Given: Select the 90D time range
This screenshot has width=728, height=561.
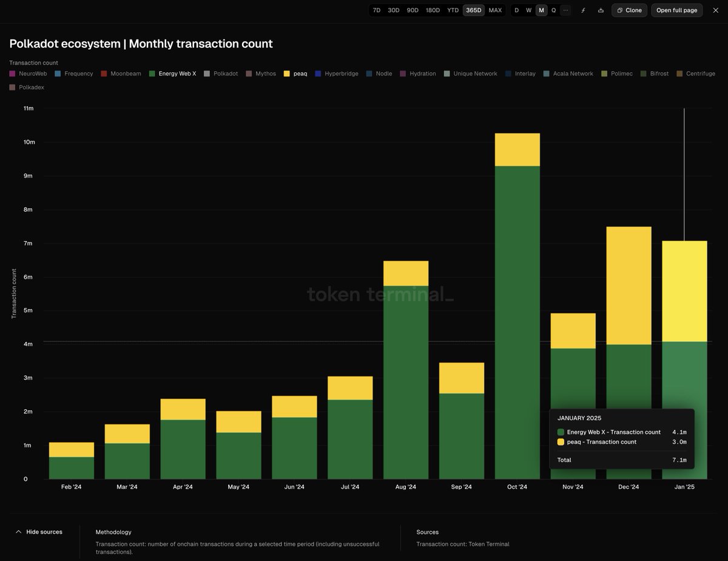Looking at the screenshot, I should point(413,10).
